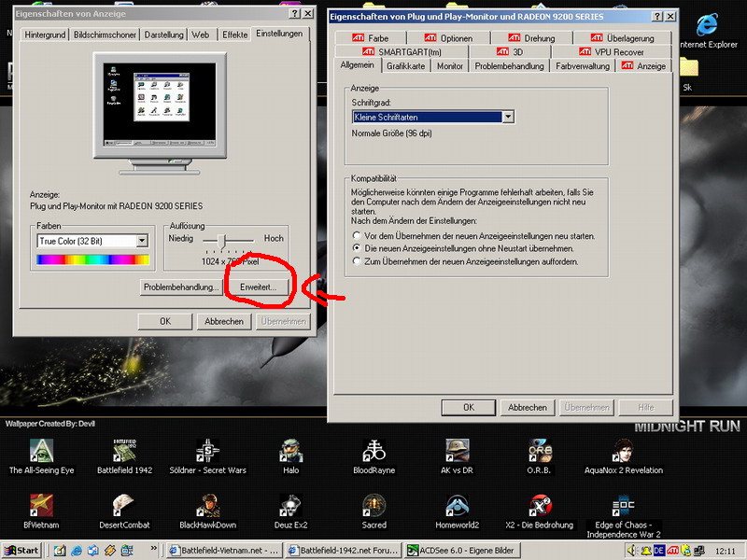The image size is (747, 560).
Task: Switch to the Bildschirmschoner tab
Action: 105,35
